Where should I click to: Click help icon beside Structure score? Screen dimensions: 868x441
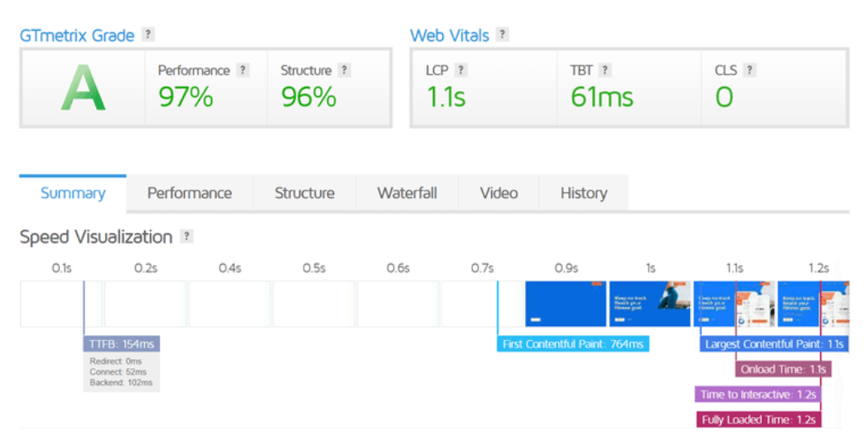tap(345, 70)
